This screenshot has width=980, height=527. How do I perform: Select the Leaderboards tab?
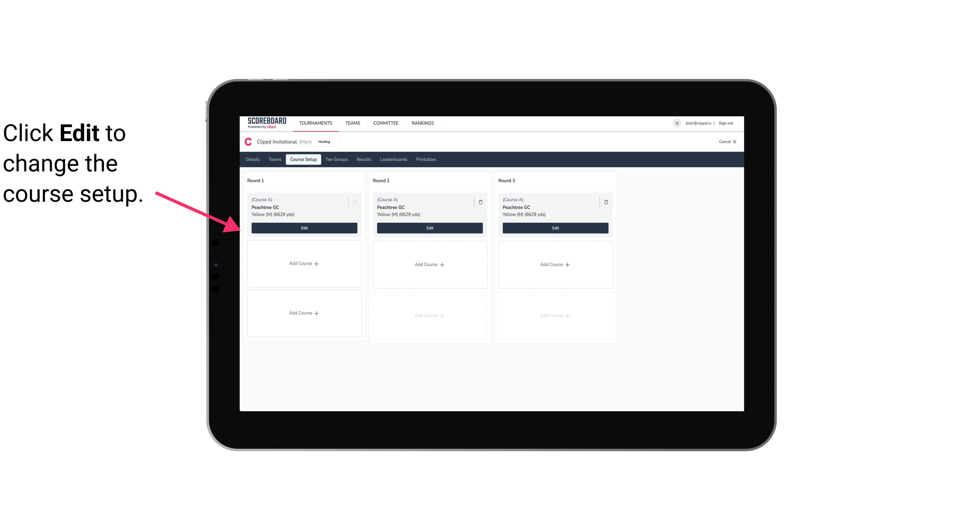(x=393, y=159)
